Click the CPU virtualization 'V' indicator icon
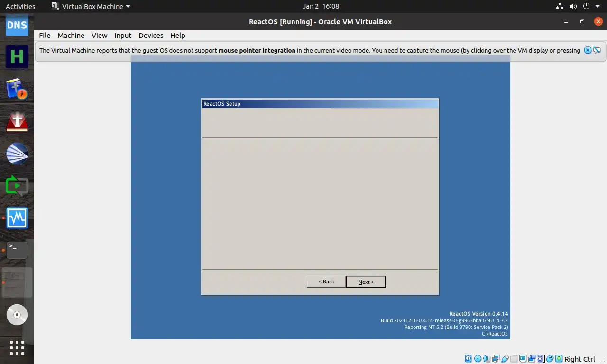607x364 pixels. point(540,359)
